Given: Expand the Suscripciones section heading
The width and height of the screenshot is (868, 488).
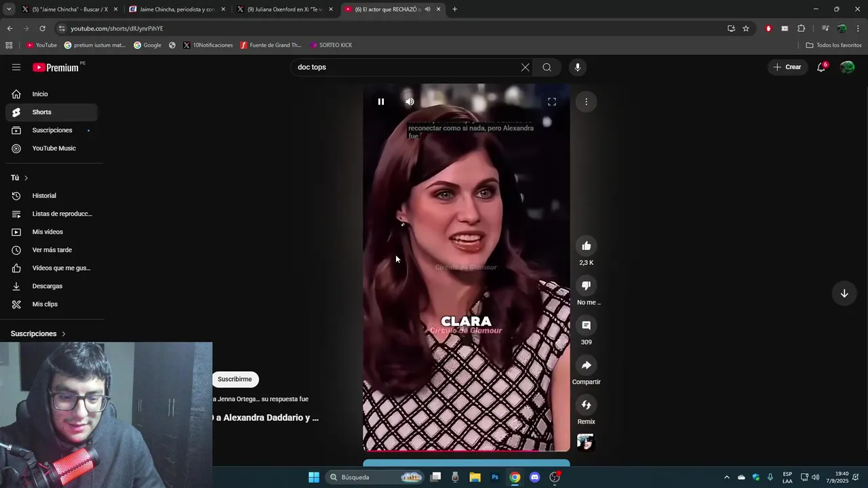Looking at the screenshot, I should point(38,334).
